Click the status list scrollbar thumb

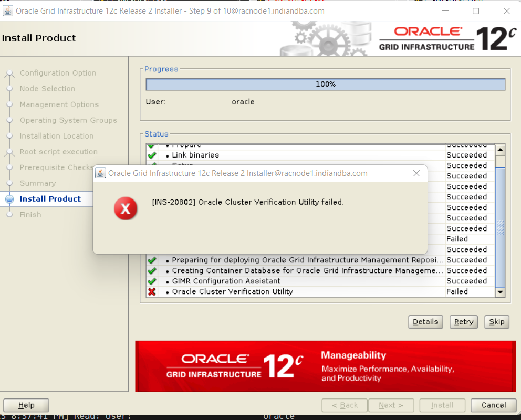click(x=500, y=227)
